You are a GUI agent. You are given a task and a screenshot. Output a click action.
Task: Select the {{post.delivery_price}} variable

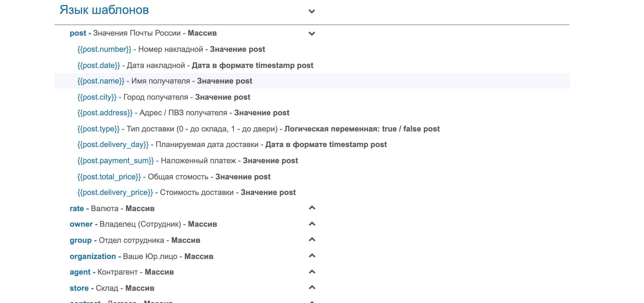[x=115, y=192]
